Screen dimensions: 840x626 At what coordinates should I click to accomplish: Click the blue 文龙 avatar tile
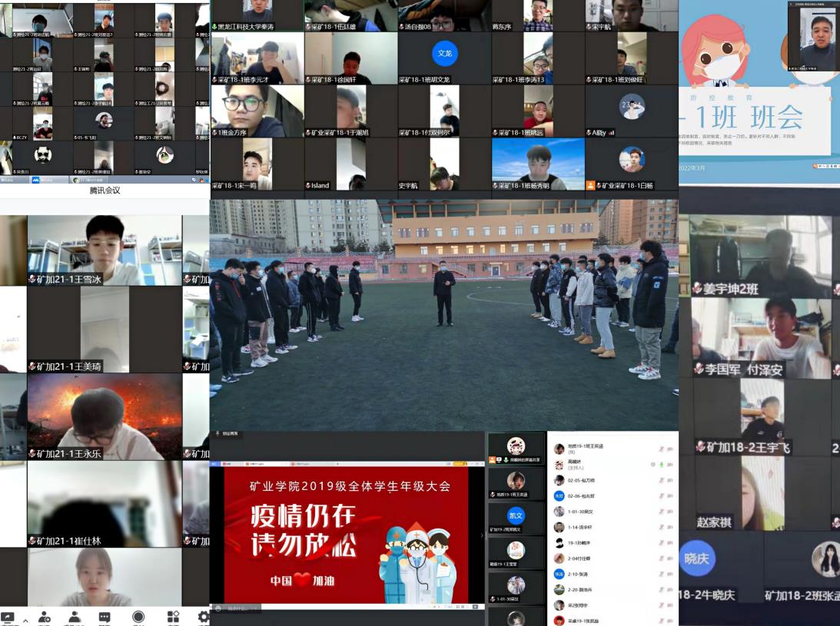[444, 53]
